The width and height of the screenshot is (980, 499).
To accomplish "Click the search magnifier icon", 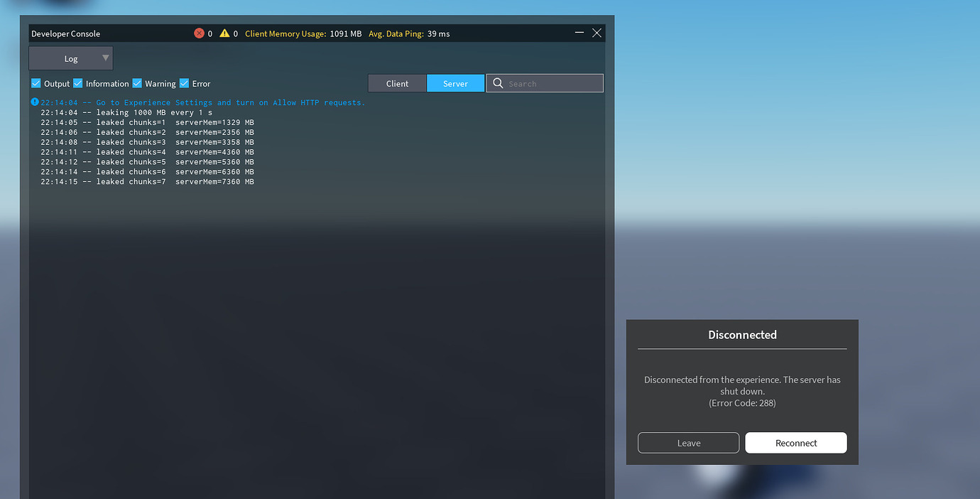I will 498,83.
